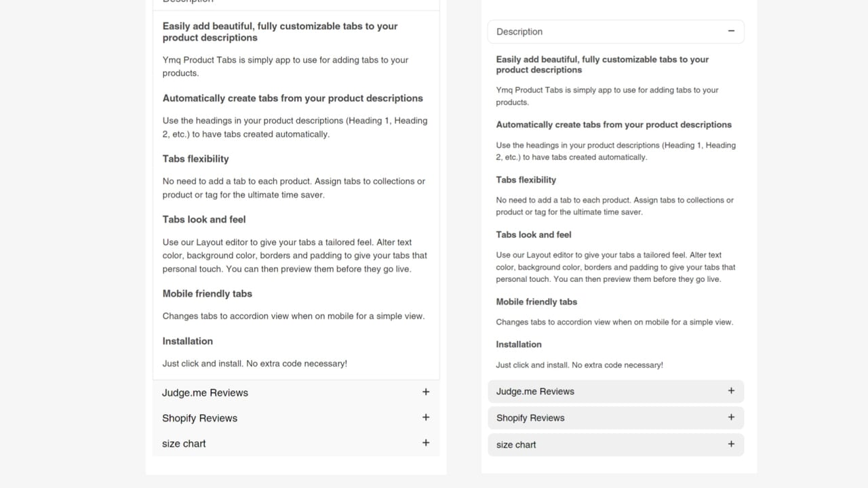Expand Shopify Reviews plus icon in left panel
868x488 pixels.
(426, 418)
